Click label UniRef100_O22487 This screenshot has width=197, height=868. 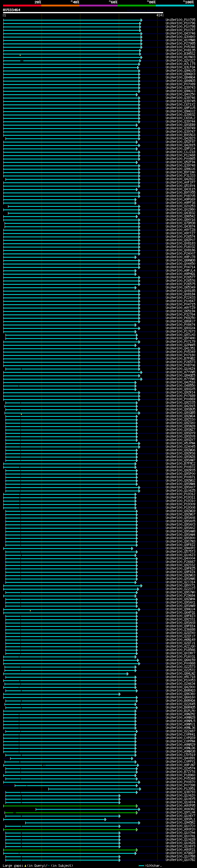click(x=180, y=731)
